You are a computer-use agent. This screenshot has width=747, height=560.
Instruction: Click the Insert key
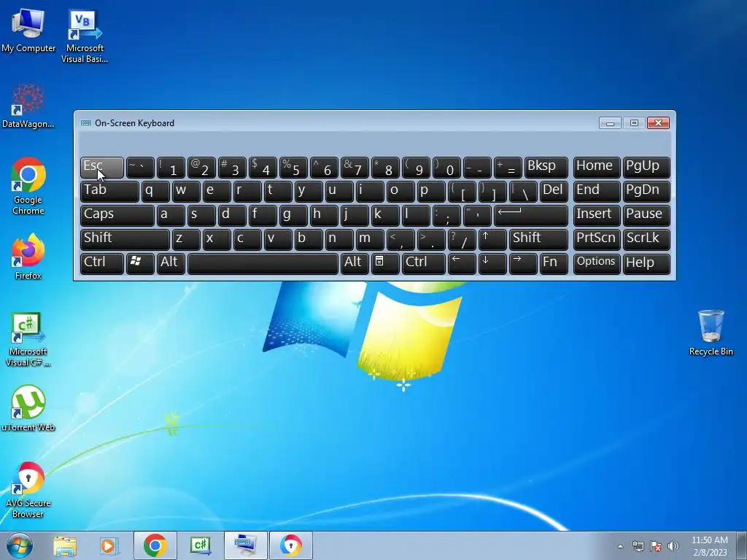[597, 215]
